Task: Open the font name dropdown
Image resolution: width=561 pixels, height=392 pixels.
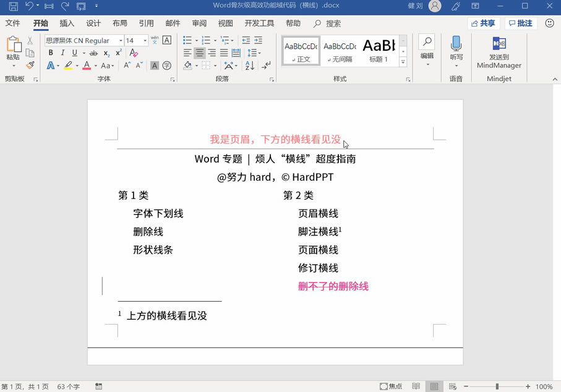Action: (x=121, y=40)
